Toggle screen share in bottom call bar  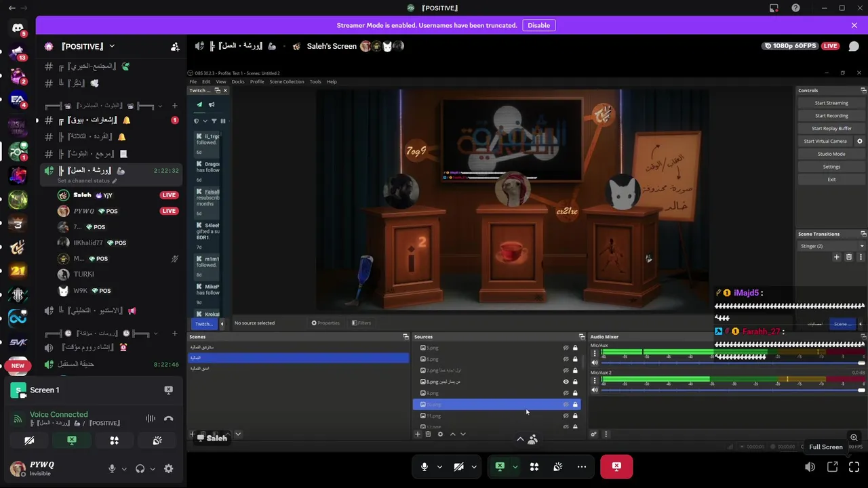(500, 466)
